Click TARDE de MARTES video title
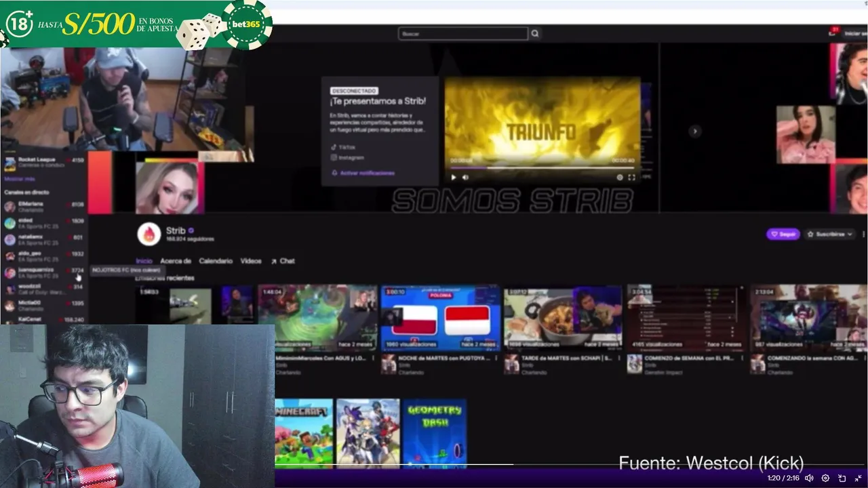 click(568, 358)
